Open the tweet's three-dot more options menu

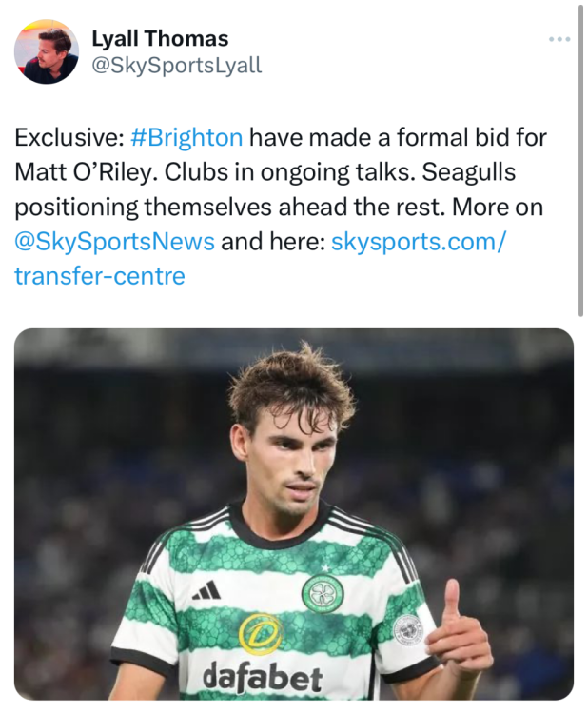coord(559,39)
